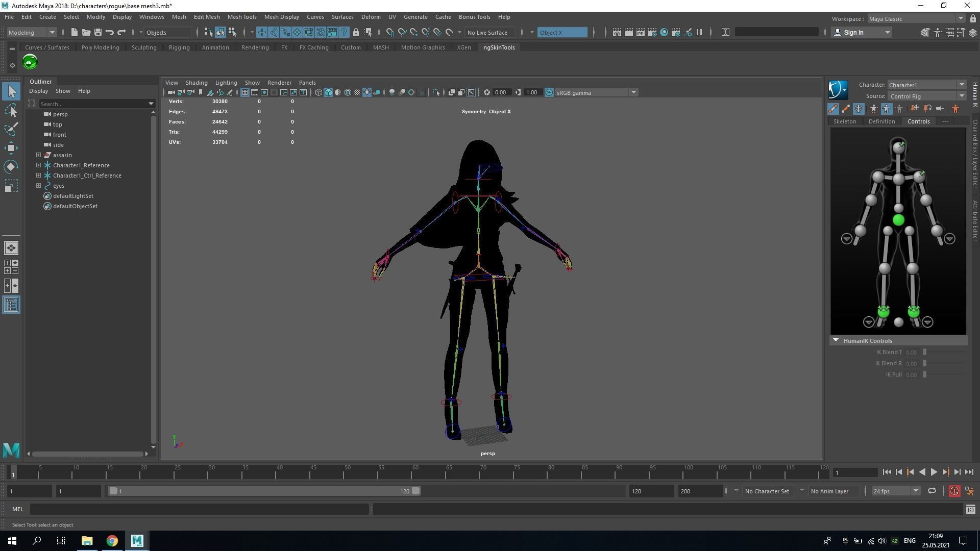Open Chrome from the Windows taskbar
Image resolution: width=980 pixels, height=551 pixels.
[x=112, y=541]
